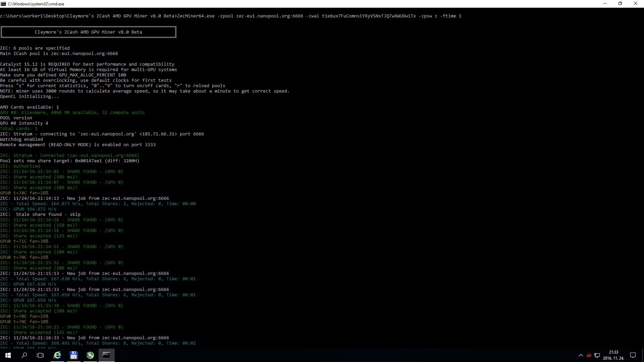The image size is (644, 362).
Task: Open the Windows Start menu
Action: (8, 355)
